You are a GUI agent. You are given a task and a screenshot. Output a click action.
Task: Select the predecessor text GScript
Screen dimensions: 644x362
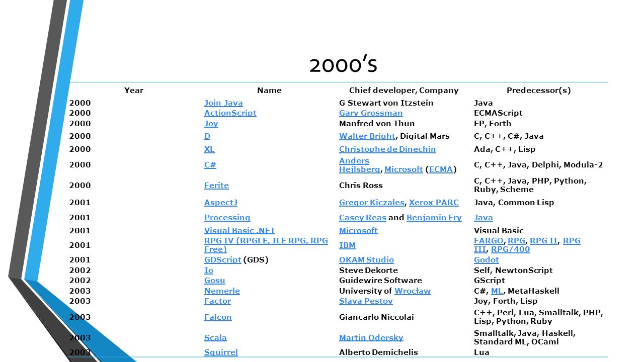[490, 281]
